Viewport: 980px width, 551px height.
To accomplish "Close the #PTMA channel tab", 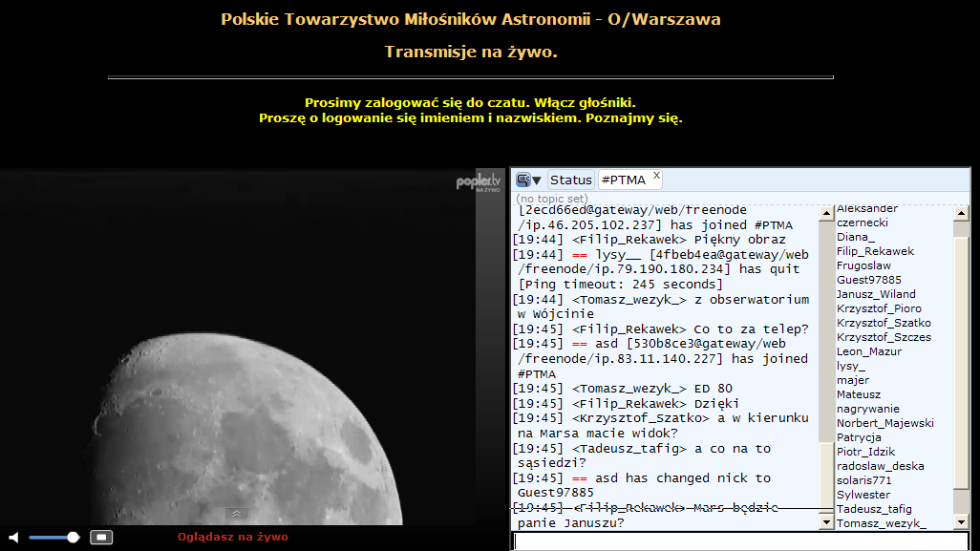I will 656,176.
